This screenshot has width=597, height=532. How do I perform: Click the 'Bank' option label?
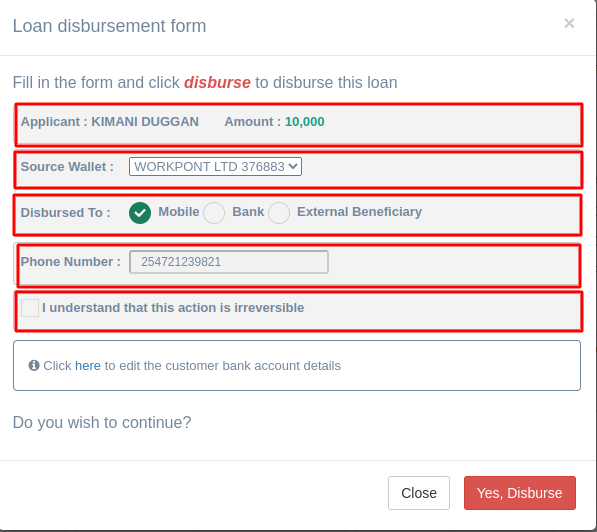pos(248,212)
